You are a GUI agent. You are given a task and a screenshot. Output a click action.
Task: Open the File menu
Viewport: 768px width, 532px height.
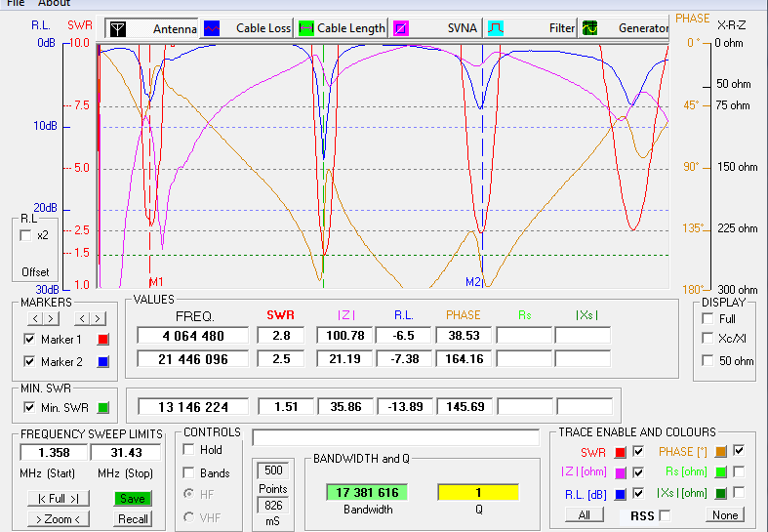16,3
